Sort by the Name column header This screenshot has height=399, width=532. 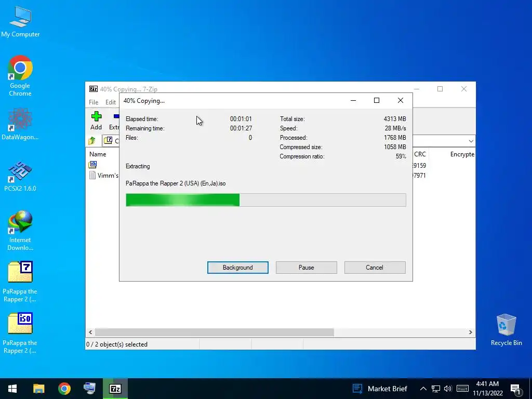(x=98, y=154)
